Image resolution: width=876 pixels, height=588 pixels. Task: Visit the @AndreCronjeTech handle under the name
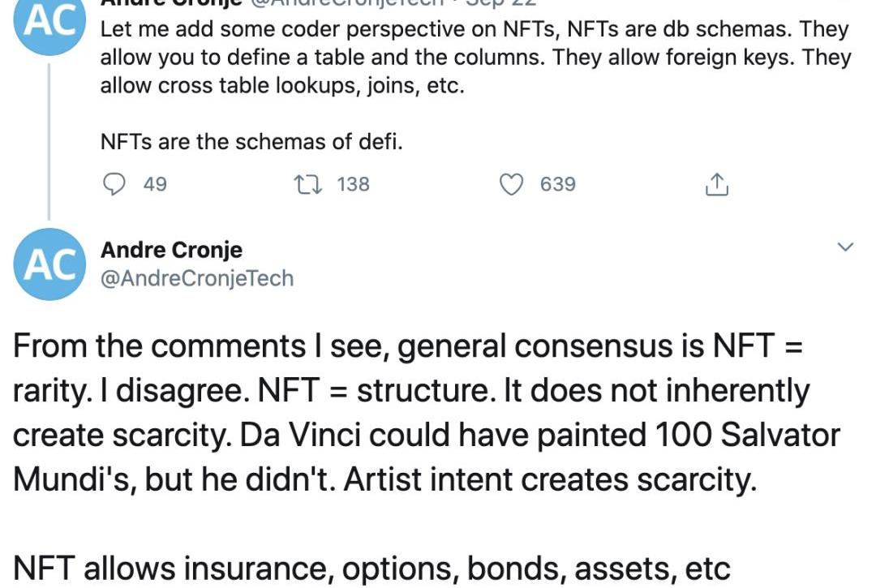197,278
